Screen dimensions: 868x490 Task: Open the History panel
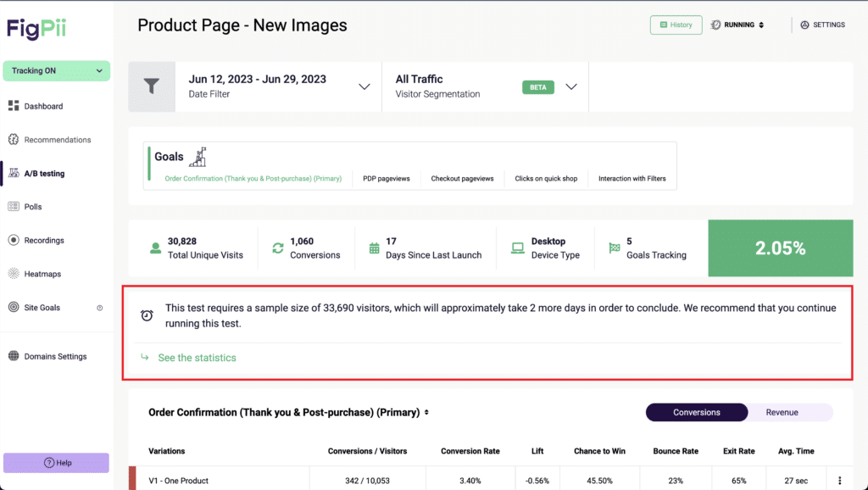(x=676, y=25)
